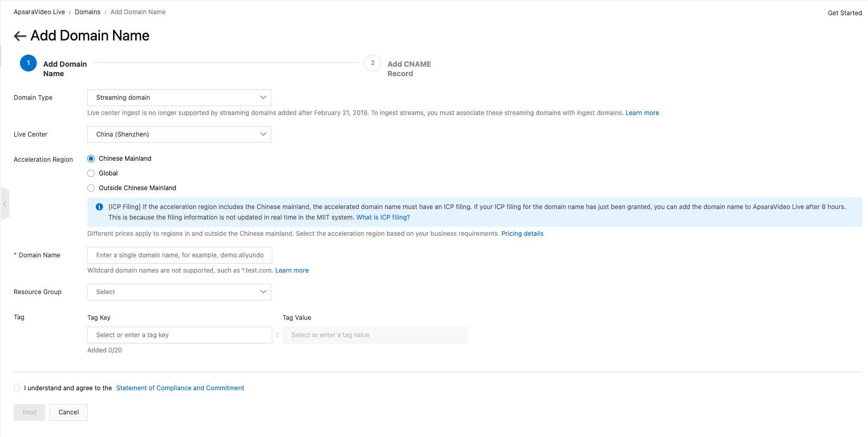
Task: Click the Cancel button
Action: 68,412
